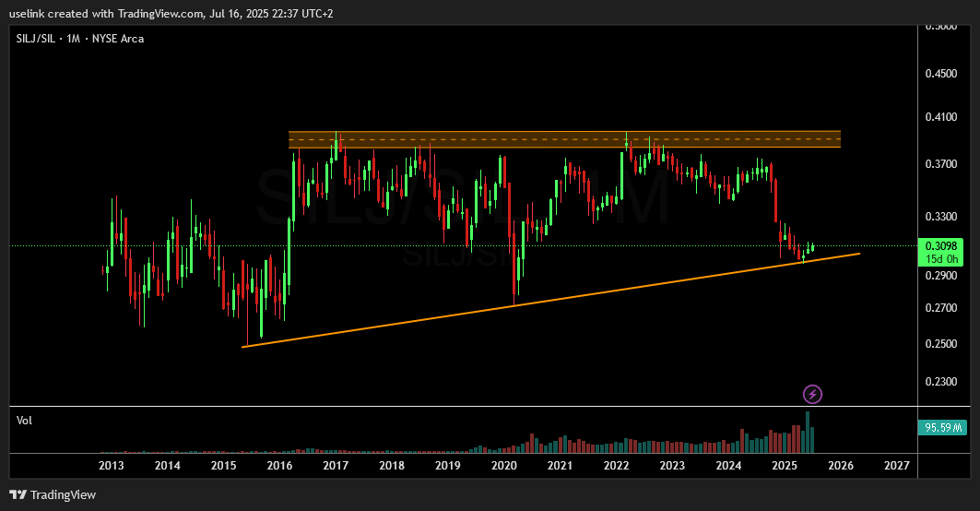Click the 2022 label on time axis
980x511 pixels.
tap(616, 465)
